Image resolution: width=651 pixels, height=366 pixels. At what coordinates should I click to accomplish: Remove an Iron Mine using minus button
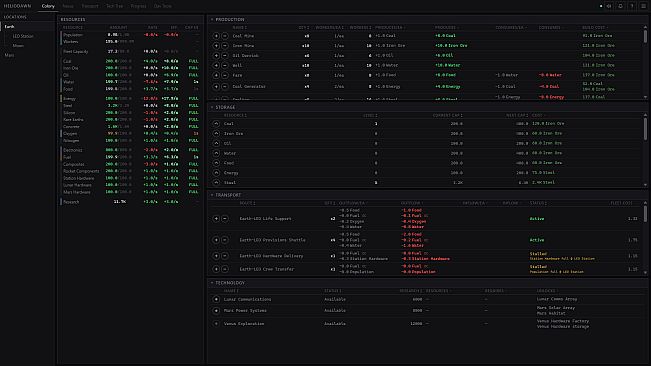click(x=225, y=46)
